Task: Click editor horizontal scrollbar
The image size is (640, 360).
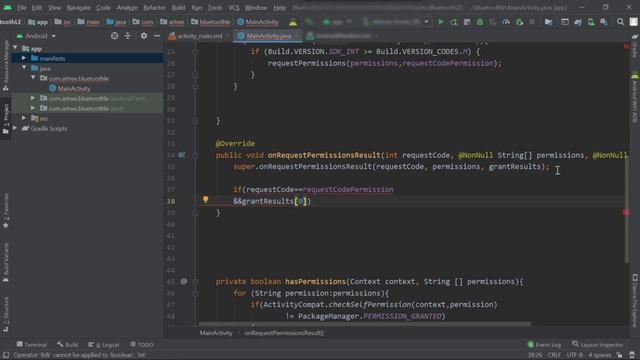Action: [x=365, y=324]
